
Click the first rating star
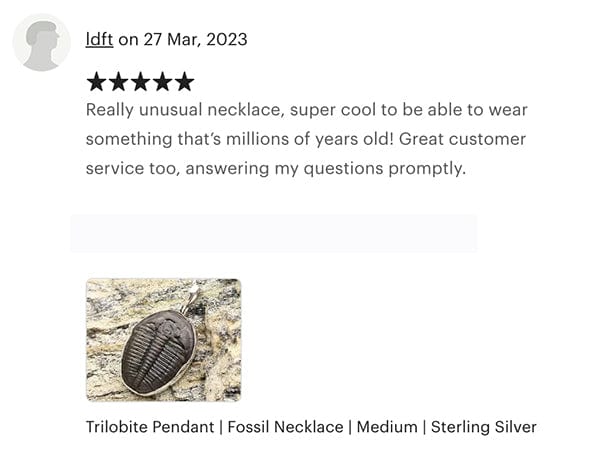tap(97, 82)
